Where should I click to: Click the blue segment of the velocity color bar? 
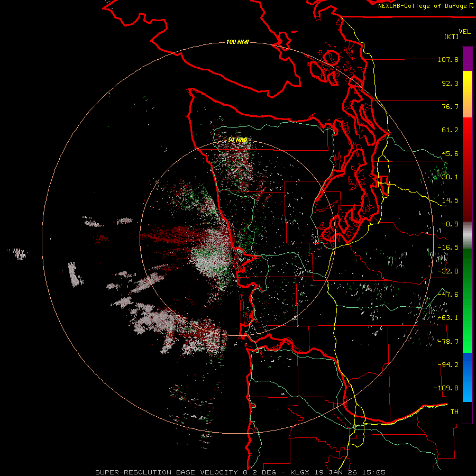(467, 377)
